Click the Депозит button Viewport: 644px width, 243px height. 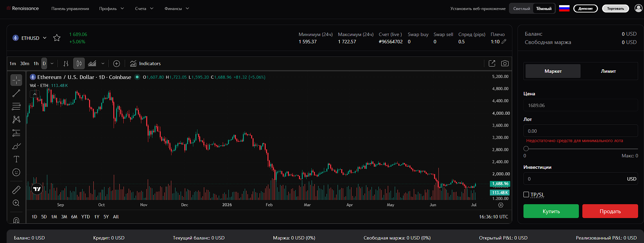click(585, 8)
